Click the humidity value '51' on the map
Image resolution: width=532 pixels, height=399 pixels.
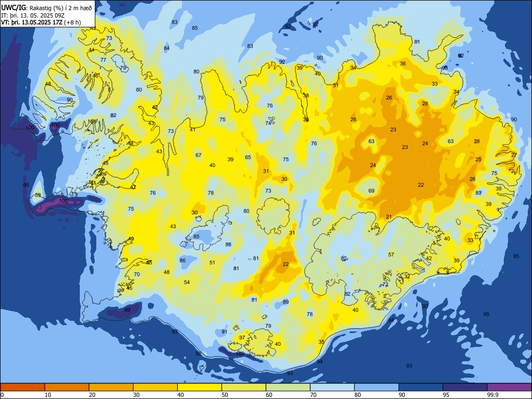tap(212, 262)
